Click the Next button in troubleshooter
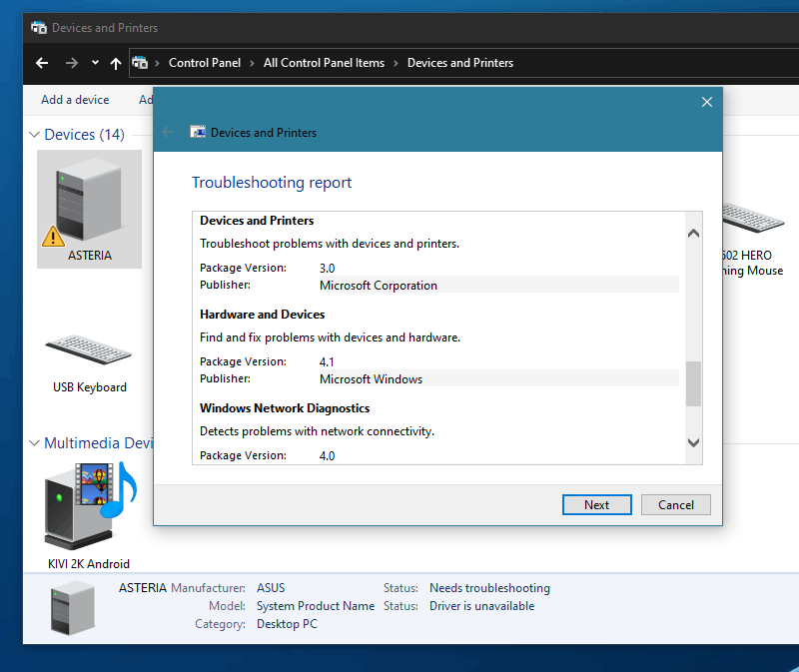This screenshot has width=799, height=672. [596, 504]
